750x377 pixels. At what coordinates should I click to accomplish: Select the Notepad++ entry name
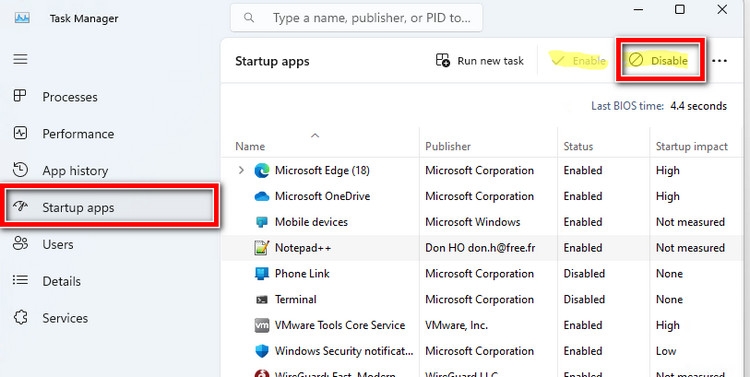(303, 248)
